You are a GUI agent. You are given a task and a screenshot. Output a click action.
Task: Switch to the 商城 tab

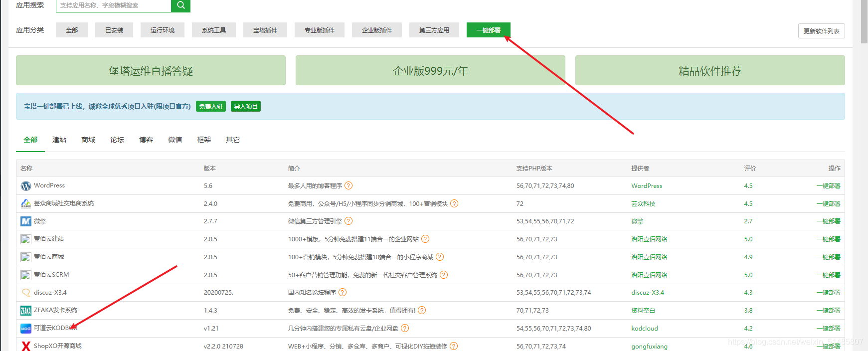point(88,140)
